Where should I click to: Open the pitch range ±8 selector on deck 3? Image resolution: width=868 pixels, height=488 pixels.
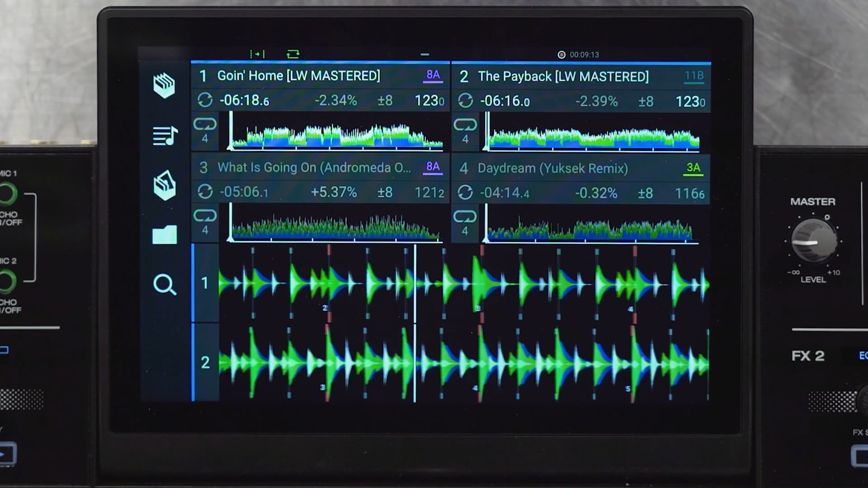tap(384, 192)
